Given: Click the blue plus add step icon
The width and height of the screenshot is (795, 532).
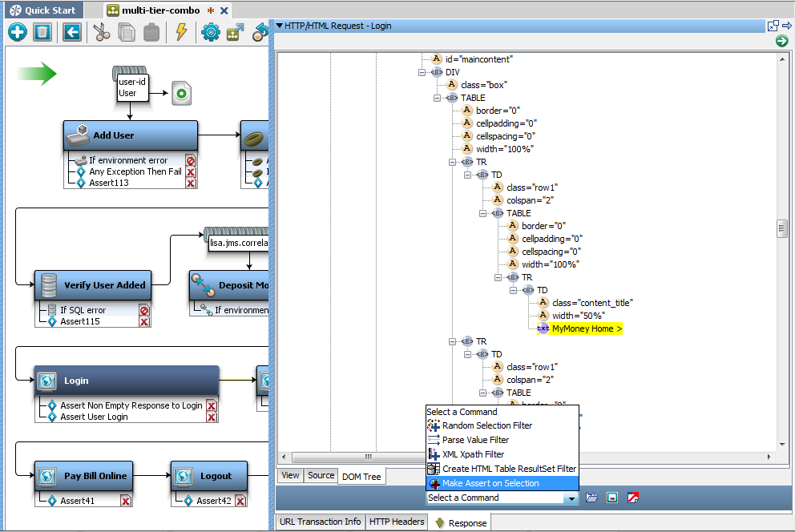Looking at the screenshot, I should 18,32.
